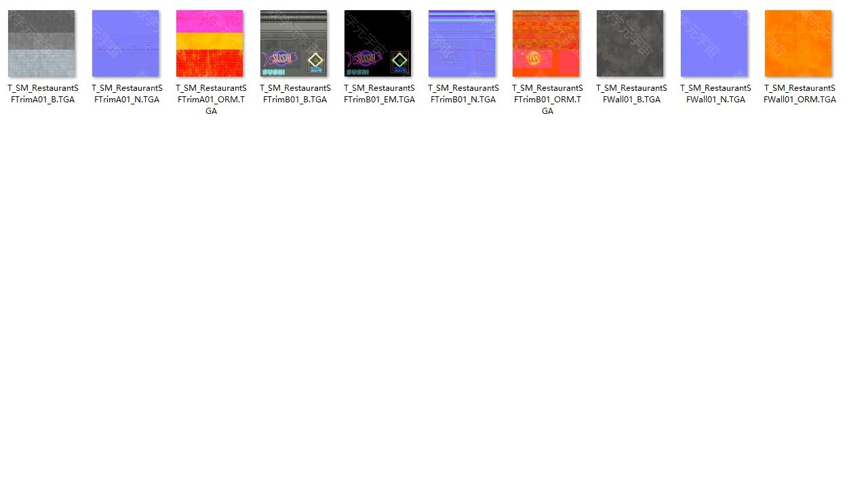Select the T_SM_RestaurantSFTrimB01_EM.TGA emissive thumbnail
The width and height of the screenshot is (868, 488).
click(x=378, y=43)
